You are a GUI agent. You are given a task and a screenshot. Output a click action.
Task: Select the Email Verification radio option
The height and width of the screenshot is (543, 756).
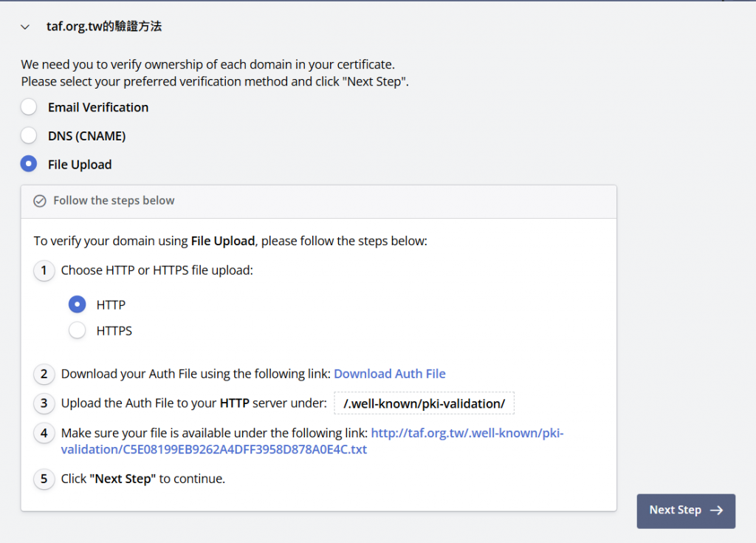click(29, 107)
